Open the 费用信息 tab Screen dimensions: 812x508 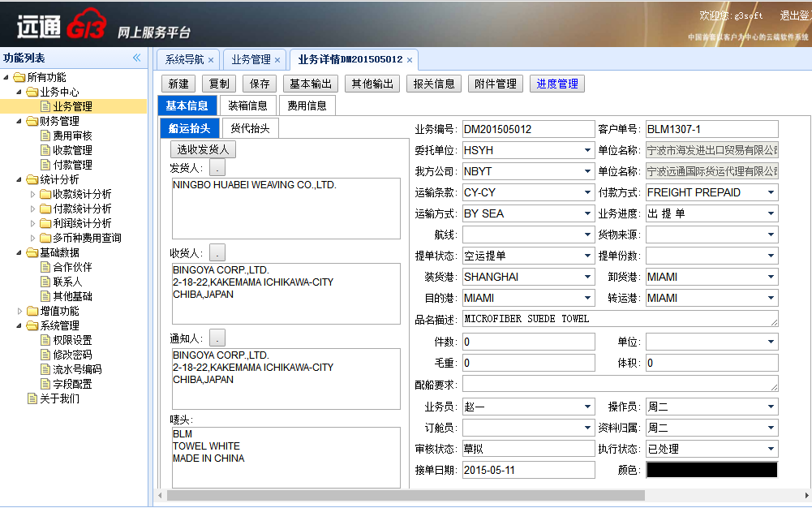[x=307, y=105]
